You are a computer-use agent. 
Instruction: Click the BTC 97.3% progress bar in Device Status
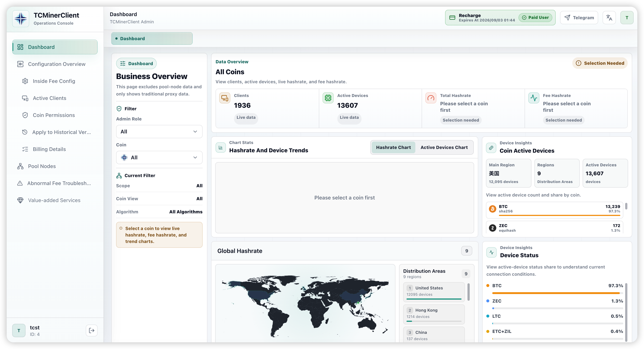pos(557,293)
